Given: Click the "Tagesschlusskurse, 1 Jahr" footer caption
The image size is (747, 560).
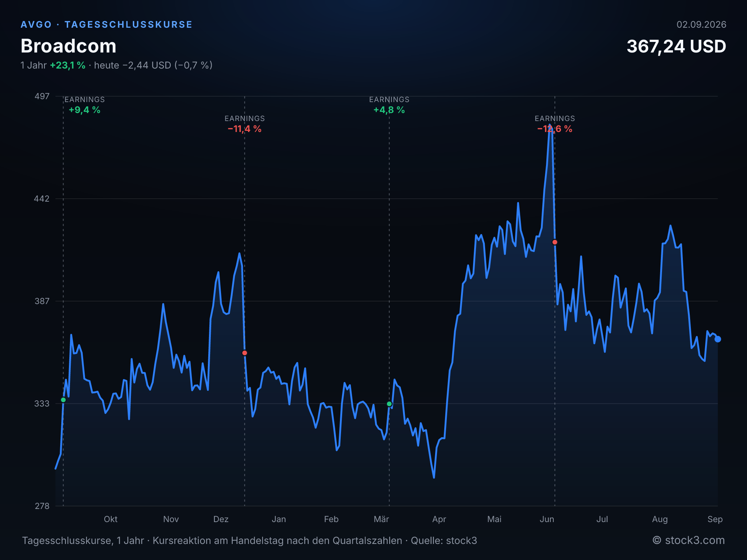Looking at the screenshot, I should coord(83,541).
